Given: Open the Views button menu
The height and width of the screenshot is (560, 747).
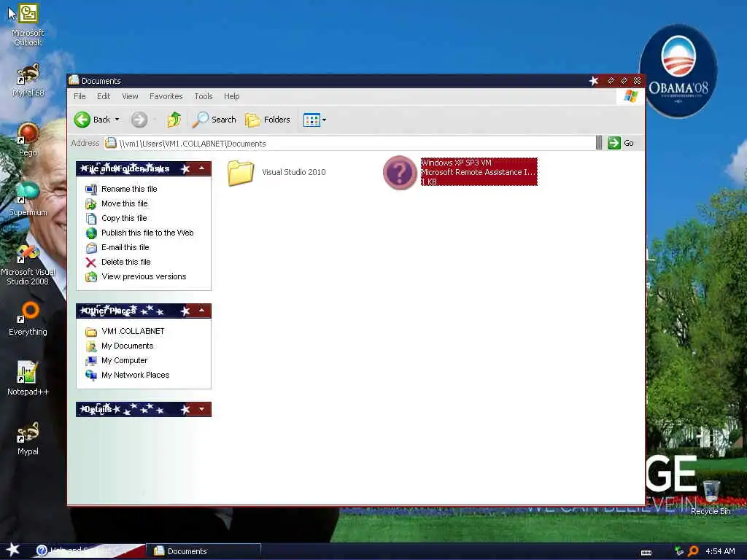Looking at the screenshot, I should pos(314,120).
